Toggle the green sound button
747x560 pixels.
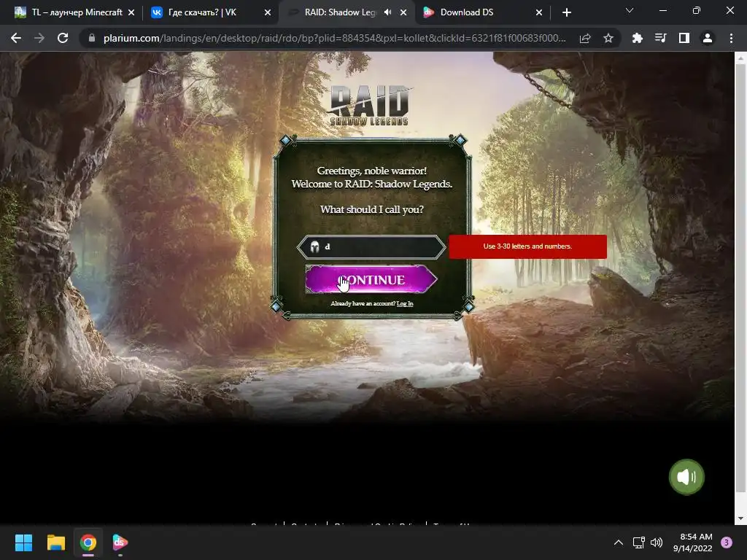tap(686, 477)
